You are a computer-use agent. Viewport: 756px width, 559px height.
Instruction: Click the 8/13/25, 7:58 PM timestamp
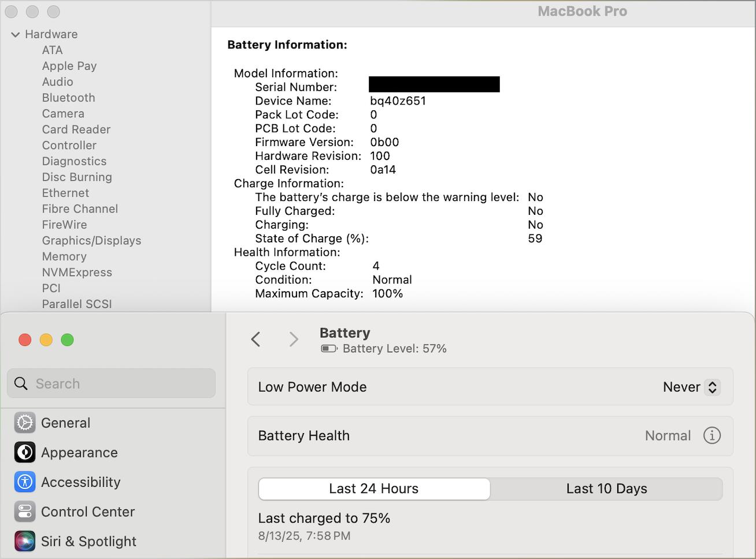coord(304,536)
